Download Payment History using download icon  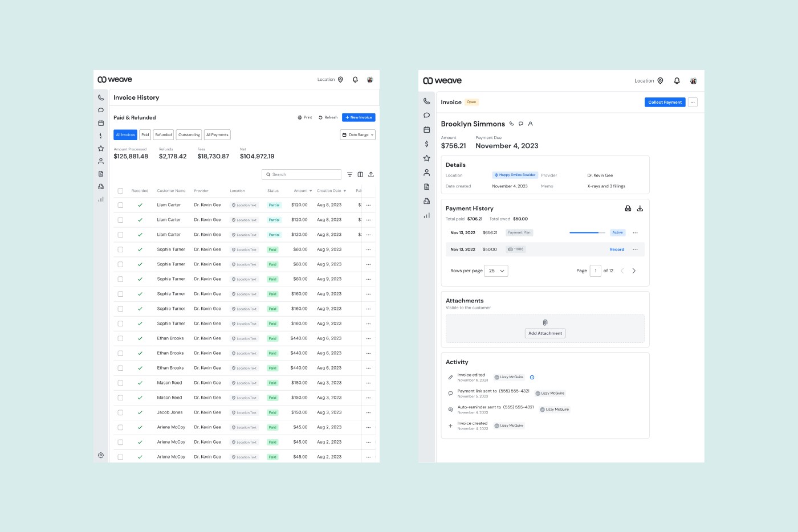click(x=640, y=208)
